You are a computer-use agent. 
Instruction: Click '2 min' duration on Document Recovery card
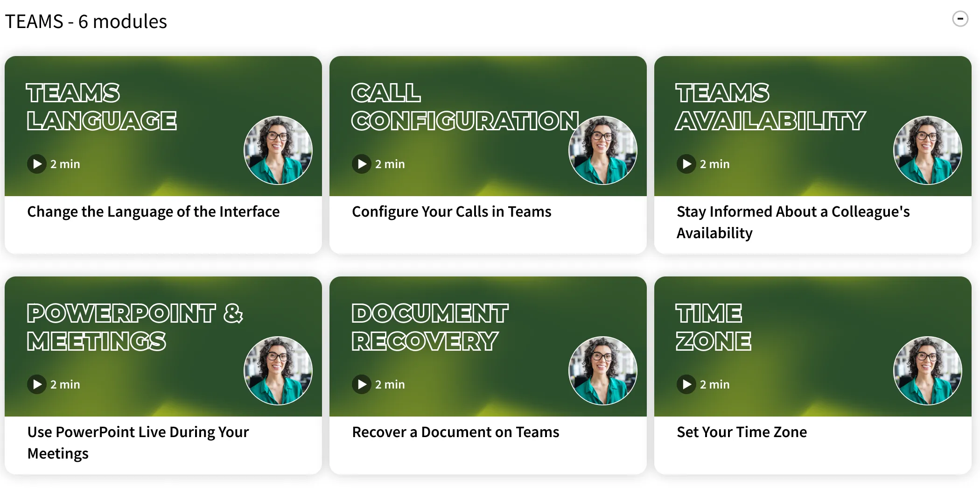click(x=390, y=384)
